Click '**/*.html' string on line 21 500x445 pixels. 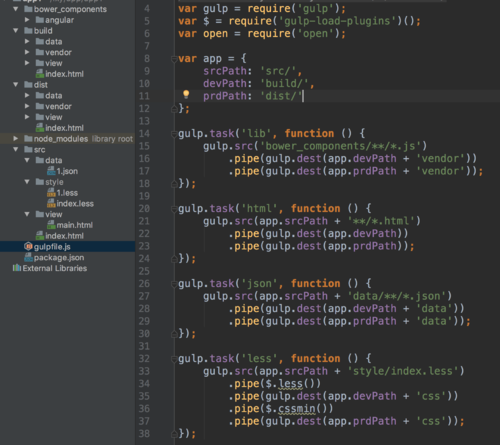tap(381, 221)
